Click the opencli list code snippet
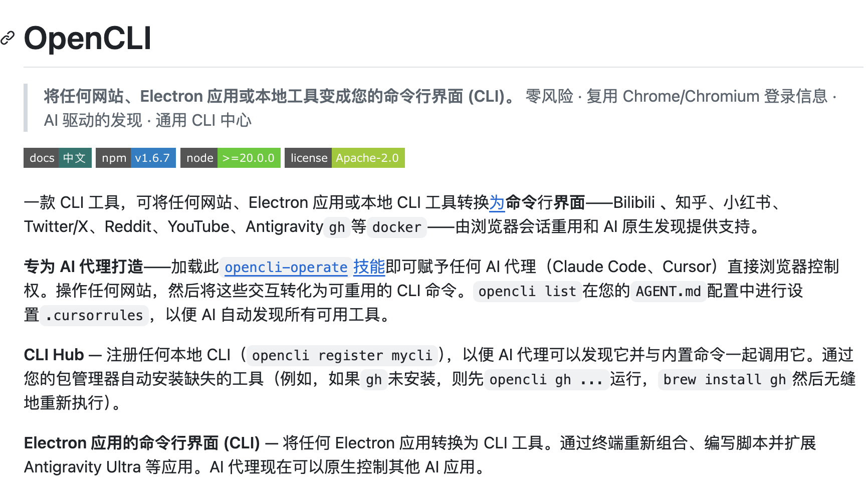 coord(527,291)
